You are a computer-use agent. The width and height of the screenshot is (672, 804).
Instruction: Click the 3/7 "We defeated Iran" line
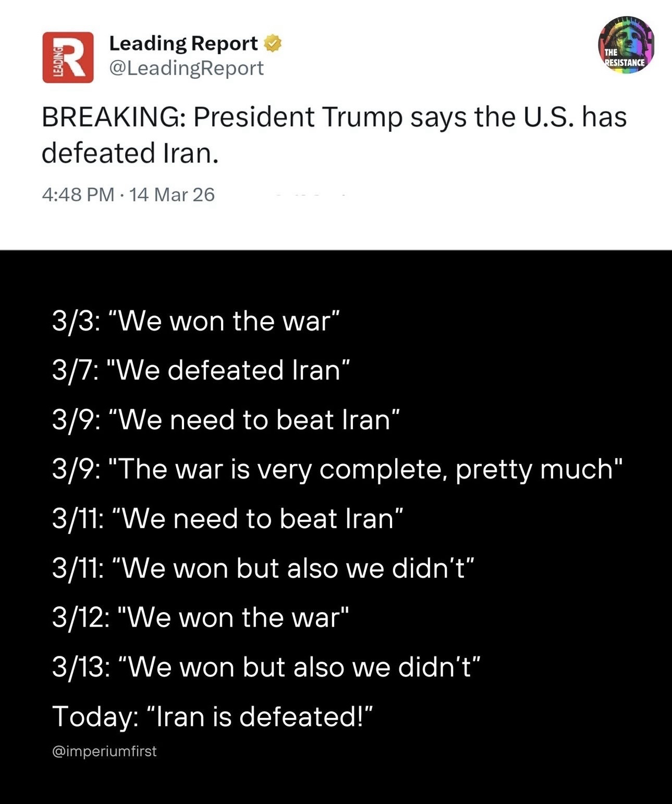click(x=201, y=370)
